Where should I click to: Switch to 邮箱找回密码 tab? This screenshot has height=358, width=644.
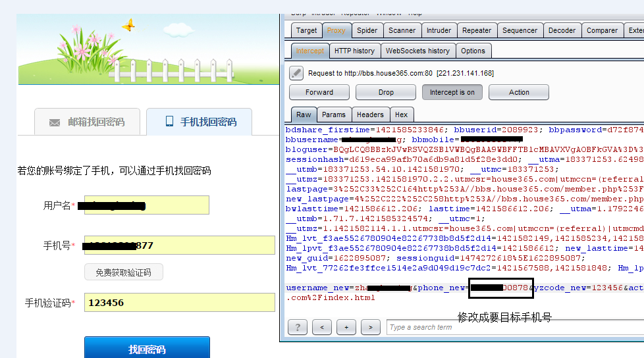[x=87, y=122]
